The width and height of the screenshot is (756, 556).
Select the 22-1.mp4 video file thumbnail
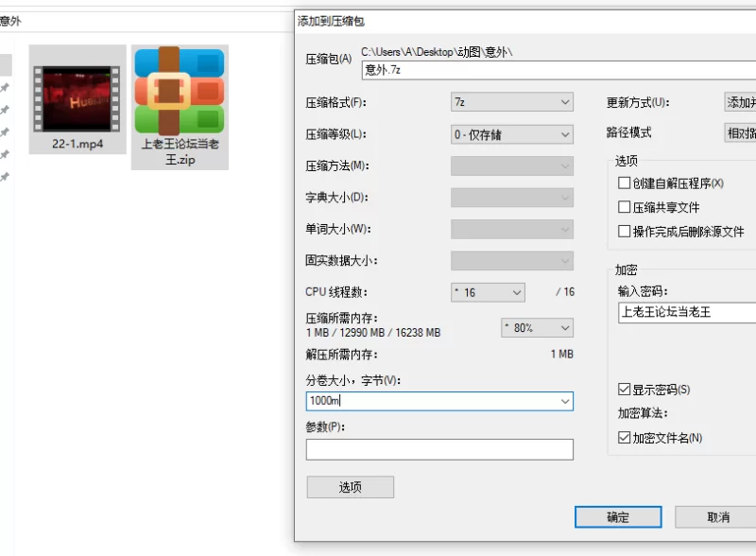tap(77, 99)
